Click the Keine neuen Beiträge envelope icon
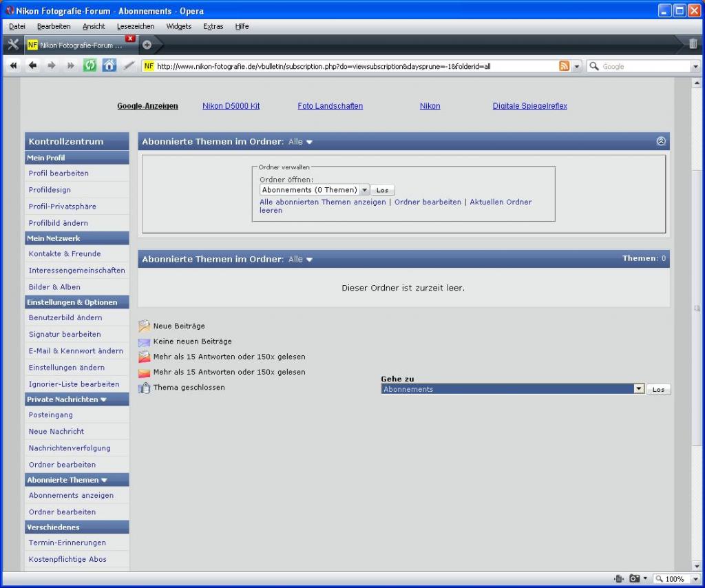Screen dimensions: 705x588 (x=144, y=342)
